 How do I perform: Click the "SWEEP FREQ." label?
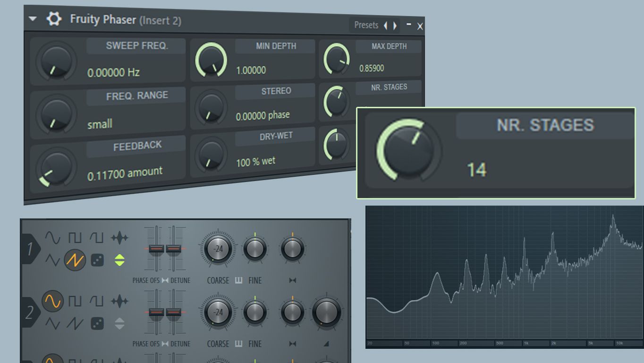tap(137, 45)
